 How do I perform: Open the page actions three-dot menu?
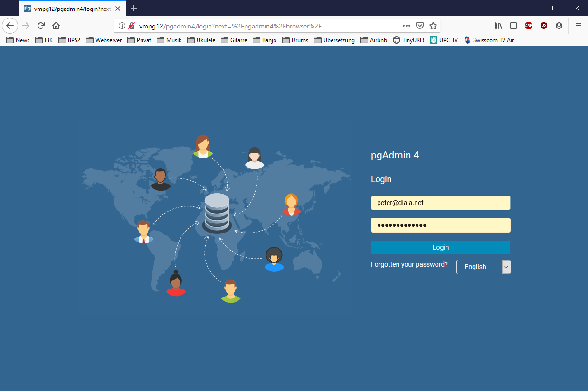pos(407,26)
